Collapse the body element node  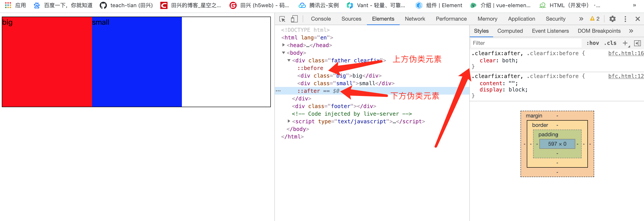click(x=283, y=53)
